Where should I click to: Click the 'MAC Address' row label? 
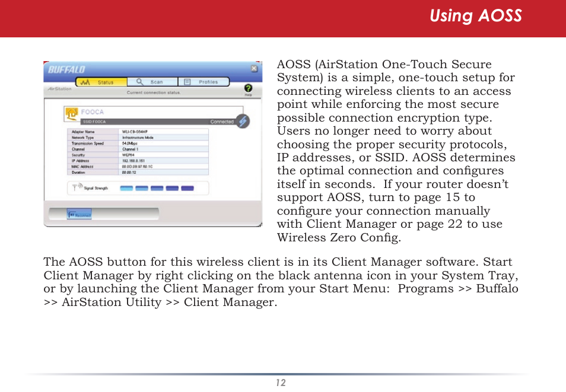(82, 167)
